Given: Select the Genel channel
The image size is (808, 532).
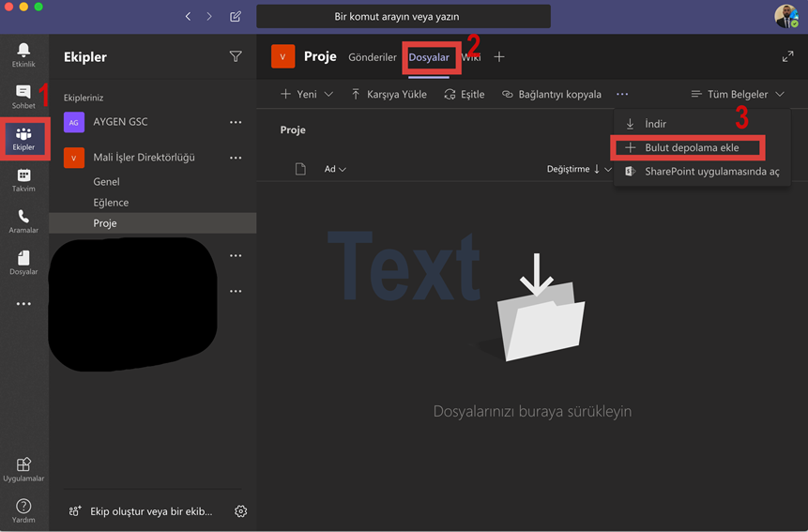Looking at the screenshot, I should click(x=107, y=182).
